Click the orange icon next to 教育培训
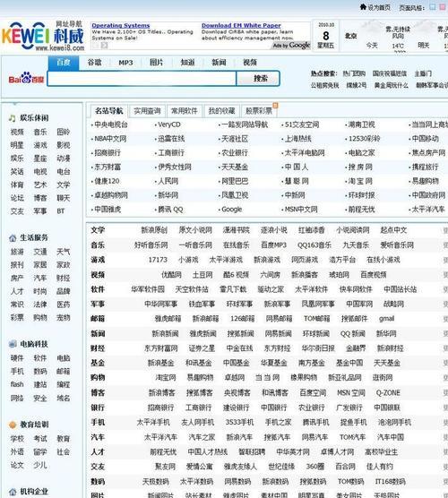The image size is (448, 498). pyautogui.click(x=13, y=425)
